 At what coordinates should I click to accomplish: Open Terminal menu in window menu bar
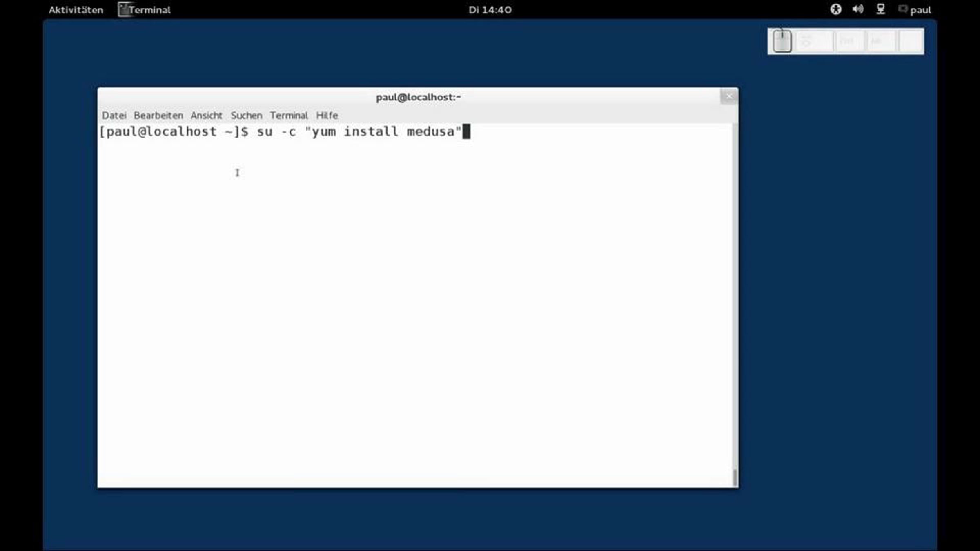289,116
